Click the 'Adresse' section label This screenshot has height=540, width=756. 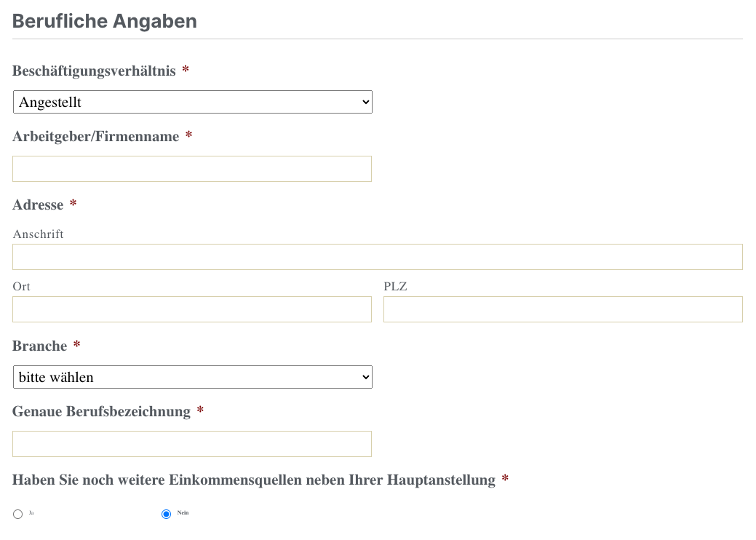pyautogui.click(x=38, y=205)
